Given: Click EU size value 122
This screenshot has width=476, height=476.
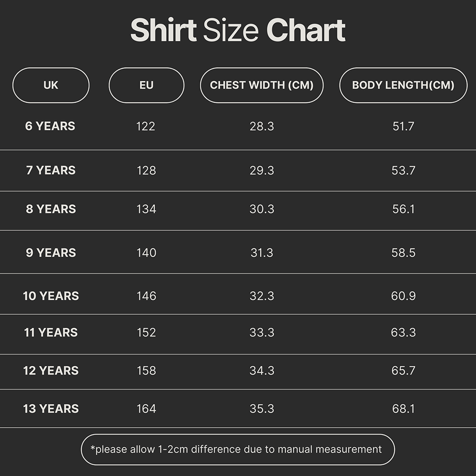Looking at the screenshot, I should coord(146,126).
